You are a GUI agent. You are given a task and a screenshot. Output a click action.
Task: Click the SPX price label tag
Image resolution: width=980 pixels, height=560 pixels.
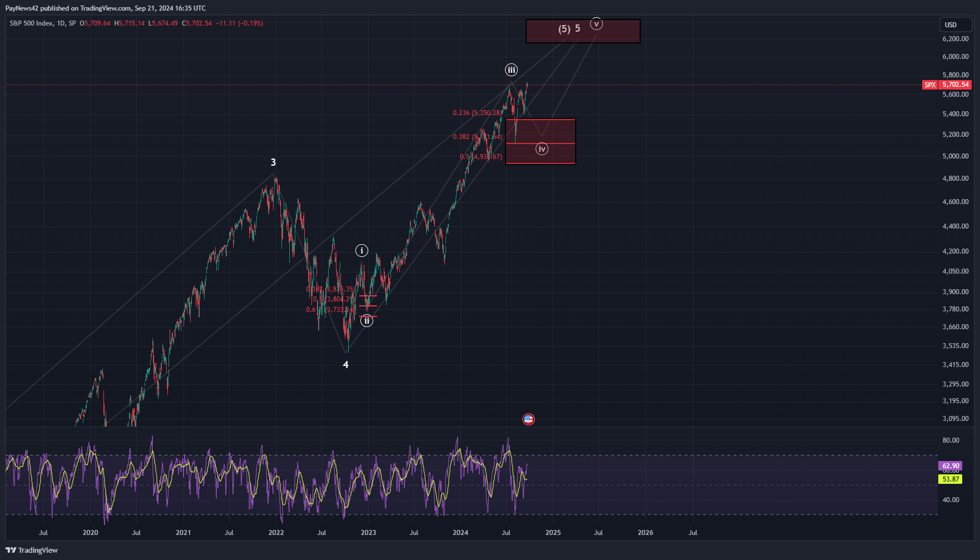tap(930, 85)
